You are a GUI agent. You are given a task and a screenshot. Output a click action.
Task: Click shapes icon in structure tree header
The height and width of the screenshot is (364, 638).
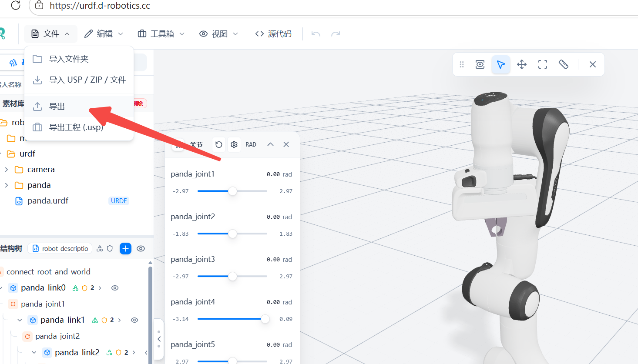[x=100, y=248]
